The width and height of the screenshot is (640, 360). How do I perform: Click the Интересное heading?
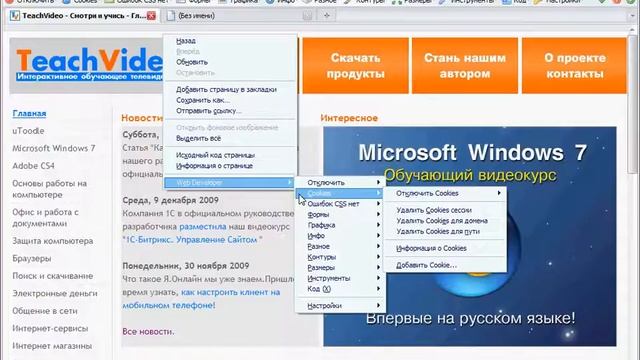click(349, 118)
